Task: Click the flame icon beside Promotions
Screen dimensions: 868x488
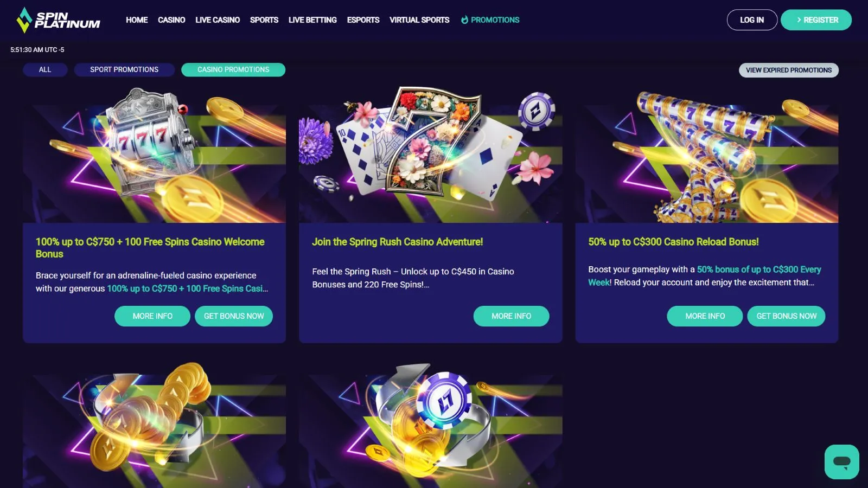Action: [464, 20]
